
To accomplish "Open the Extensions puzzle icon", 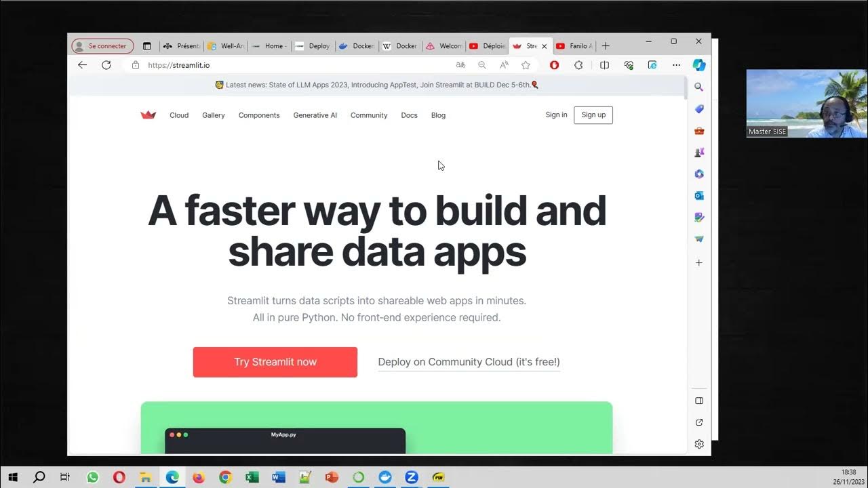I will (x=578, y=65).
